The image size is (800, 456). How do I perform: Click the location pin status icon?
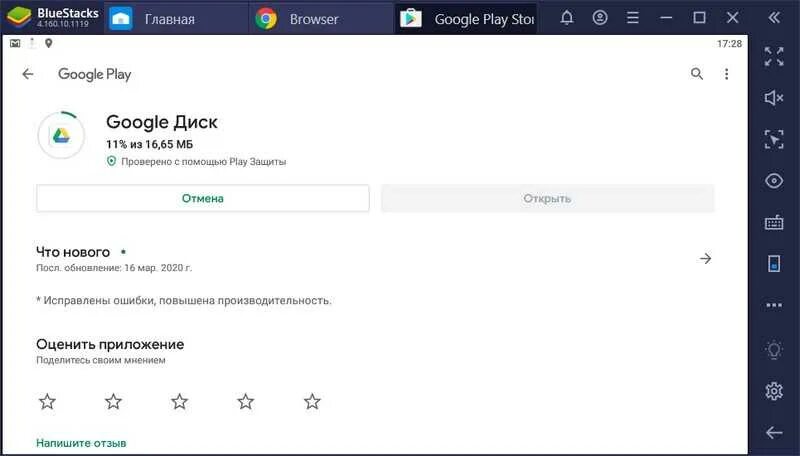(x=48, y=43)
